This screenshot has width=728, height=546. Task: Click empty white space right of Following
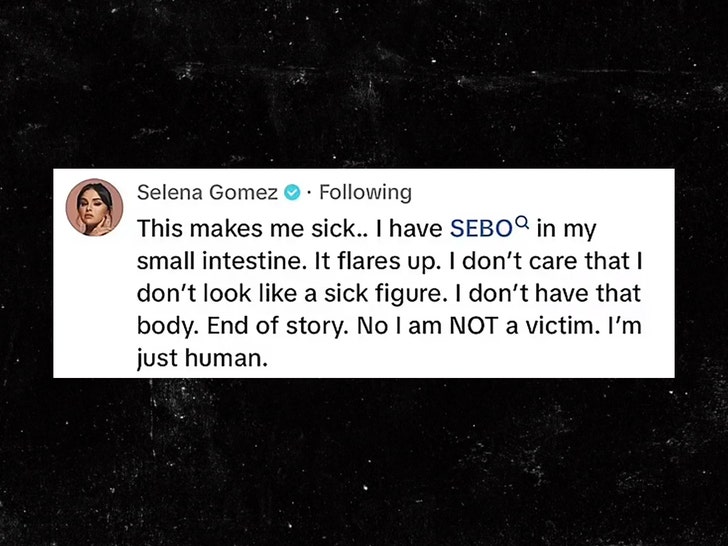(540, 192)
